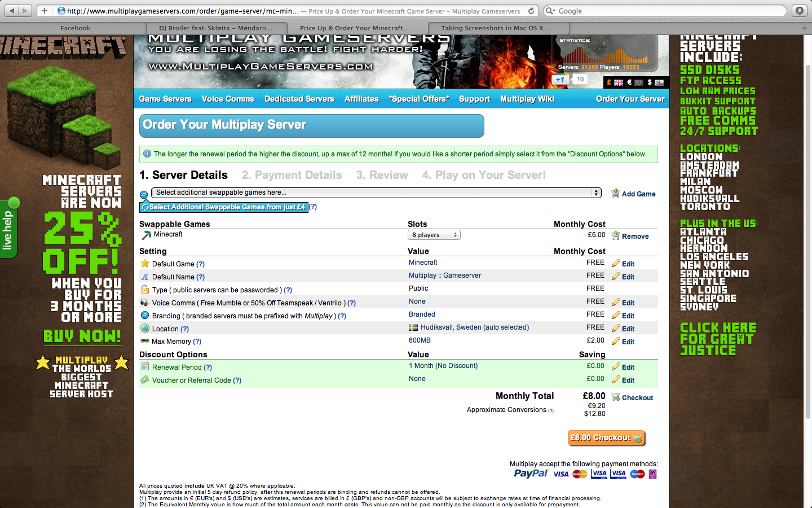Click the PayPal payment logo
Image resolution: width=812 pixels, height=508 pixels.
(x=531, y=474)
